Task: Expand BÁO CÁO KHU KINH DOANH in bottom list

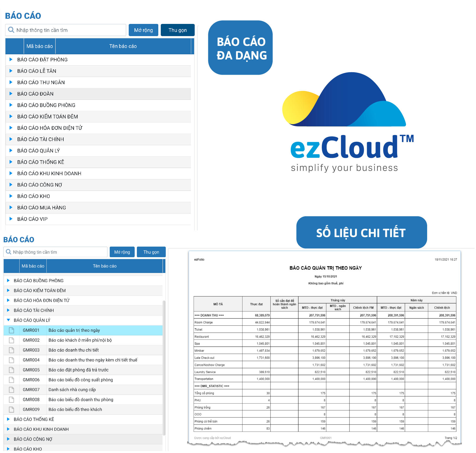Action: (x=8, y=429)
